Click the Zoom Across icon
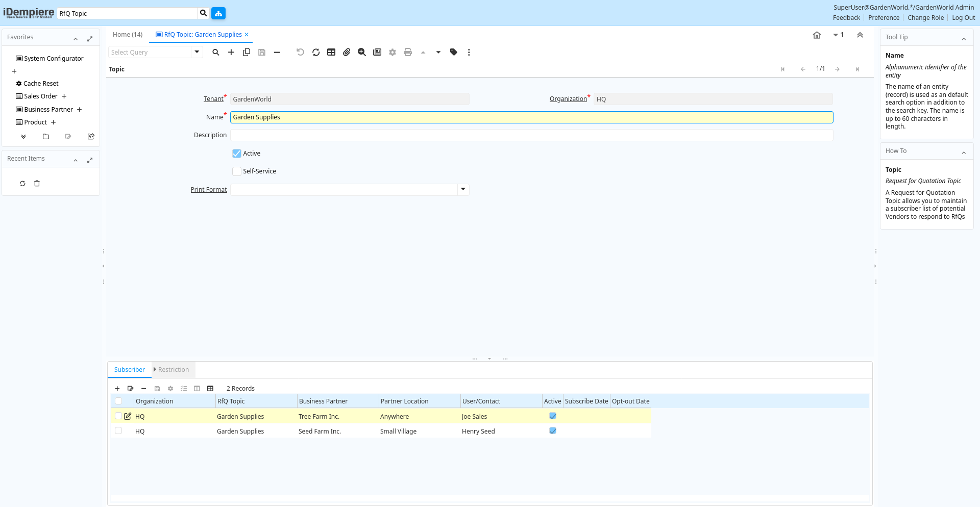The image size is (980, 507). 362,52
